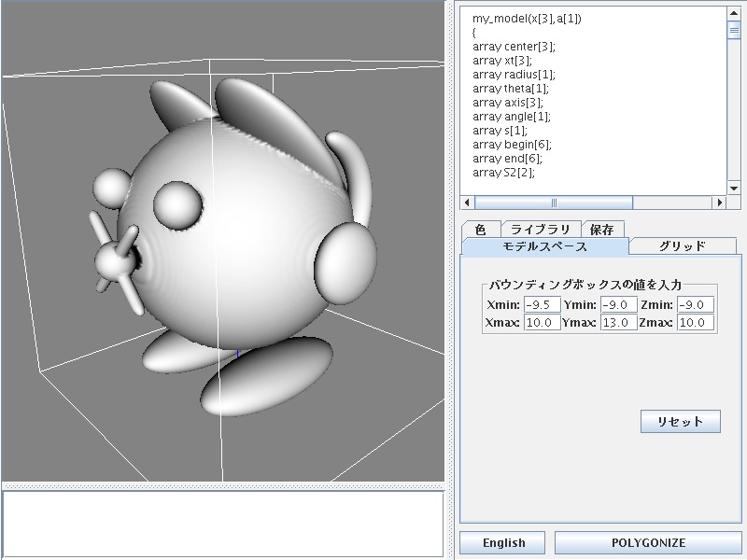Open the 保存 save tab
The width and height of the screenshot is (747, 560).
pos(602,230)
